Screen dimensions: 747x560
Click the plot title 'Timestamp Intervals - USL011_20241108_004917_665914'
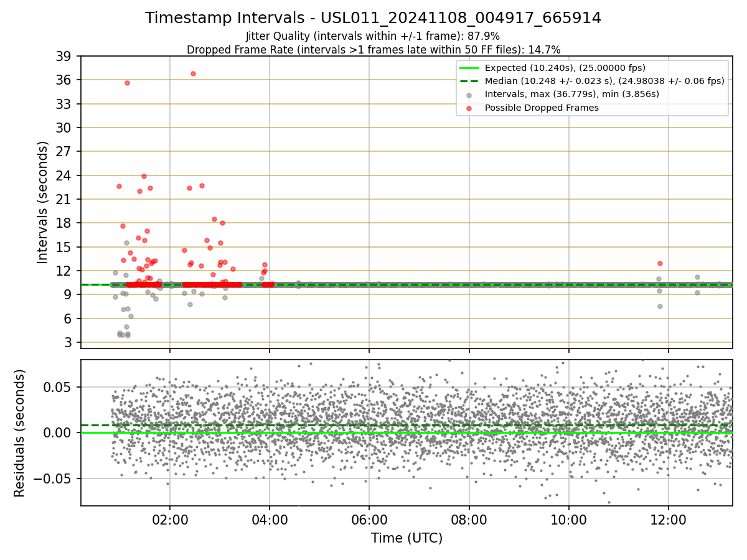click(373, 18)
